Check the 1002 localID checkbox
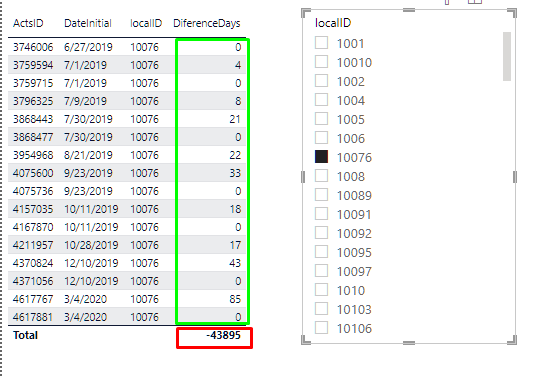542x376 pixels. tap(321, 81)
